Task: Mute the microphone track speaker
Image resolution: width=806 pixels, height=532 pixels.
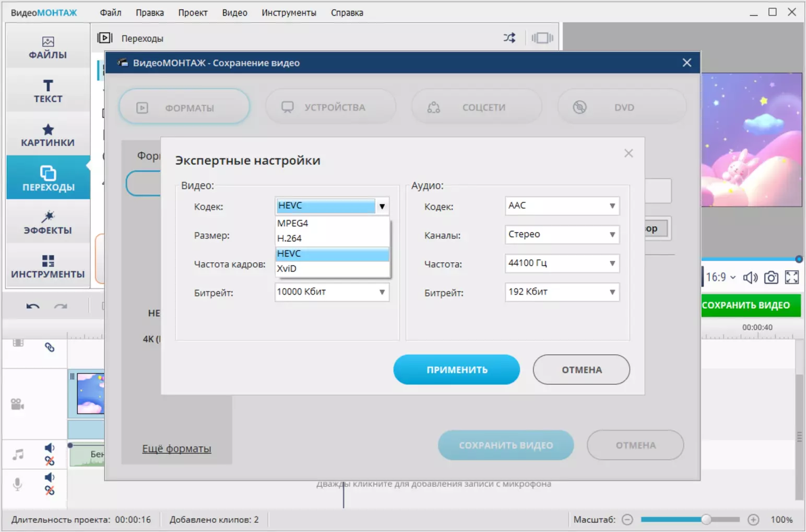Action: [50, 477]
